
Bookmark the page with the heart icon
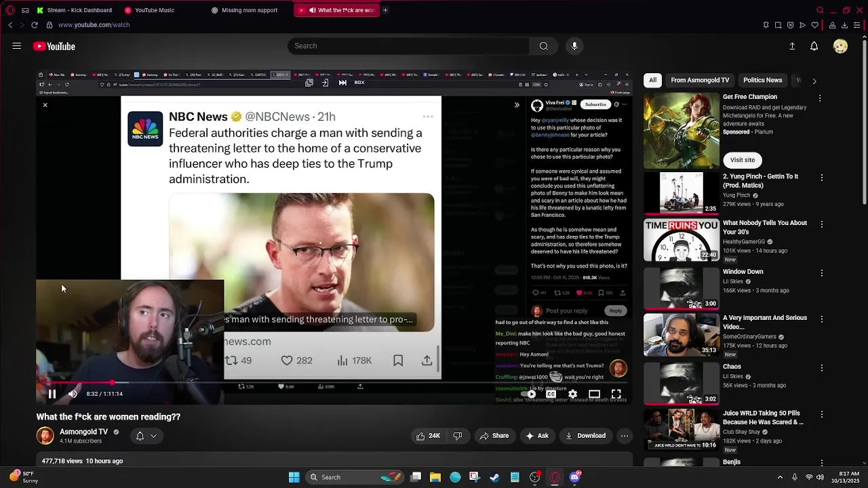click(814, 25)
